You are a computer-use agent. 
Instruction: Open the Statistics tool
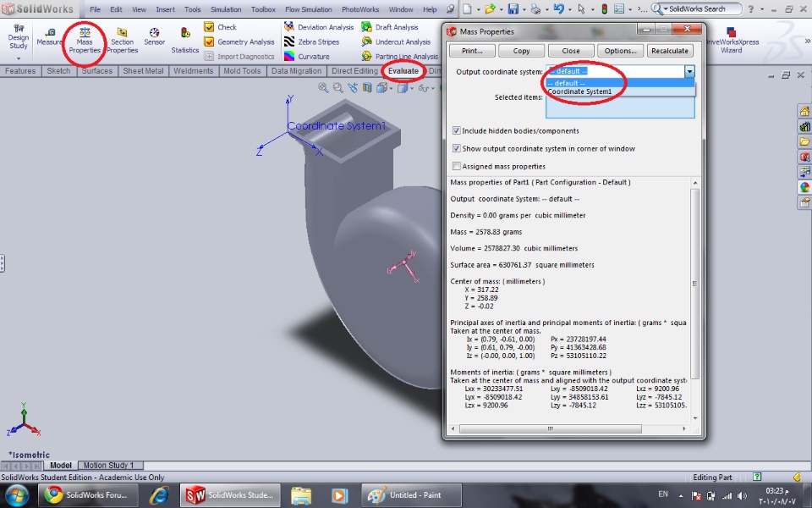pyautogui.click(x=185, y=41)
